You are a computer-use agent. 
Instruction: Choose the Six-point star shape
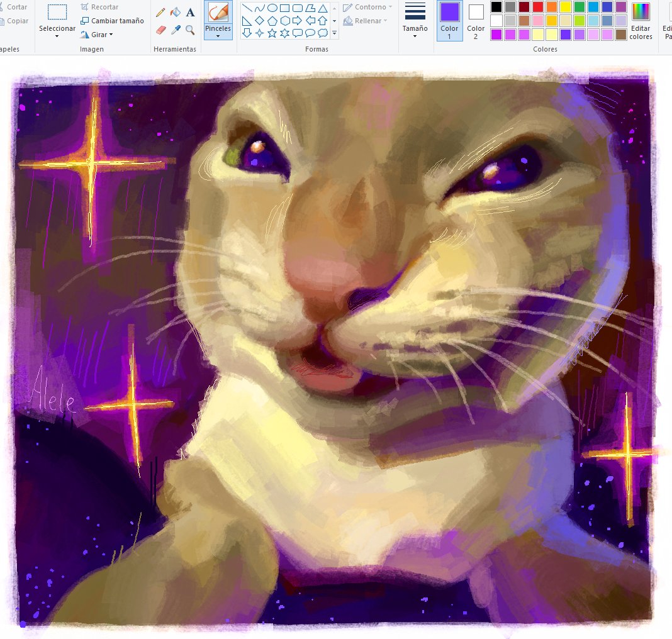point(284,33)
